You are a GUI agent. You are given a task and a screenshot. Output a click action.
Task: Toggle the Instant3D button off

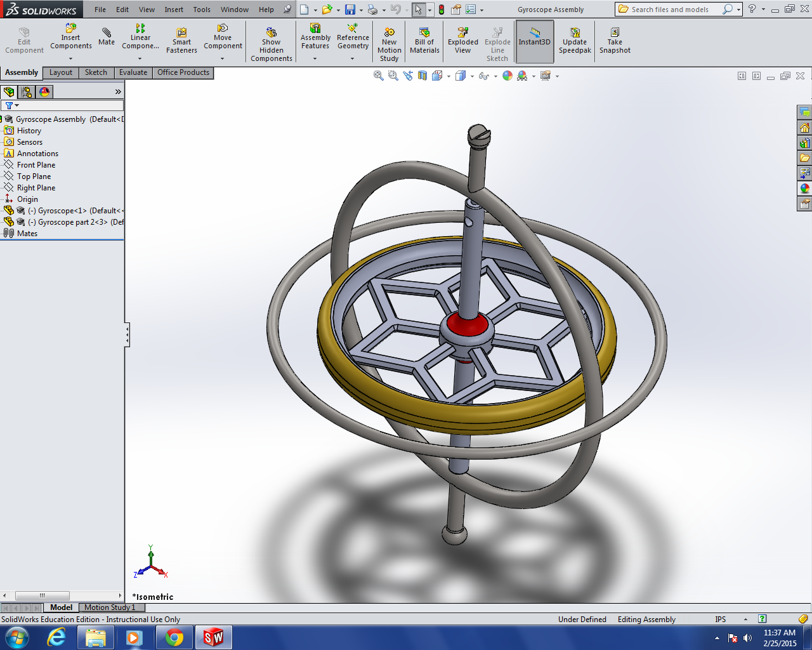click(534, 38)
